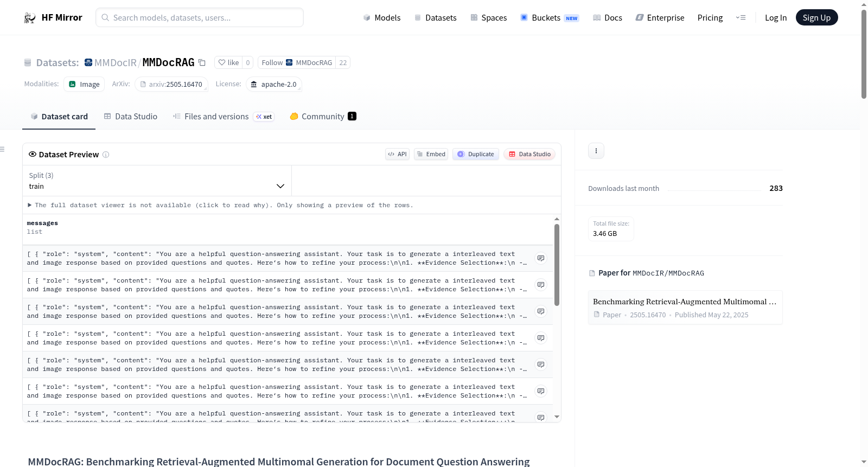Screen dimensions: 868x467
Task: Open Datasets in the top navigation
Action: [x=436, y=18]
